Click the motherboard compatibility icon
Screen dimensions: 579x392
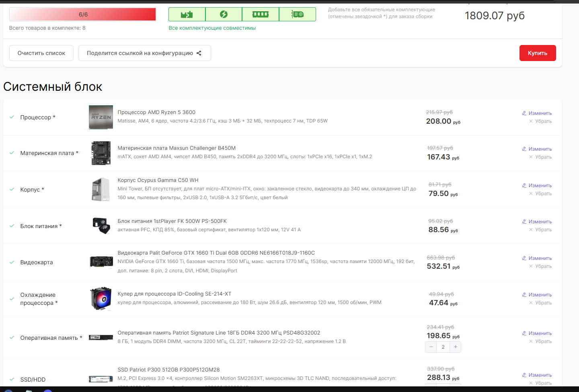pos(187,14)
